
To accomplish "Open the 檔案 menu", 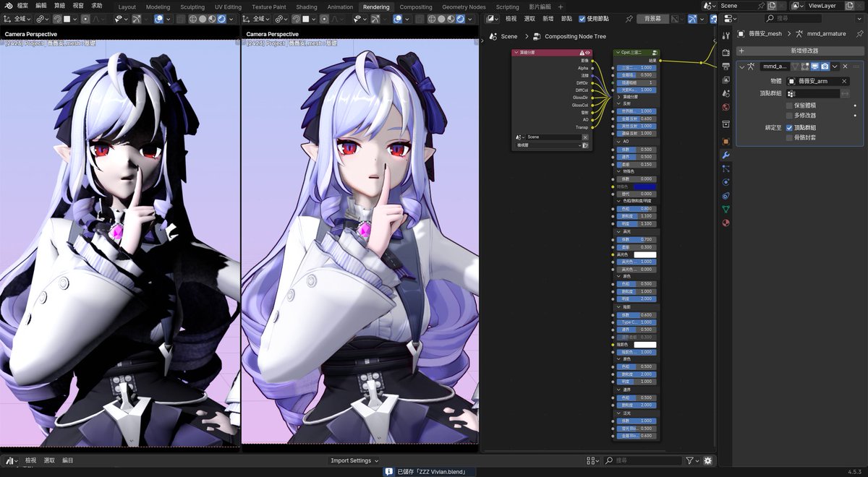I will click(x=24, y=6).
